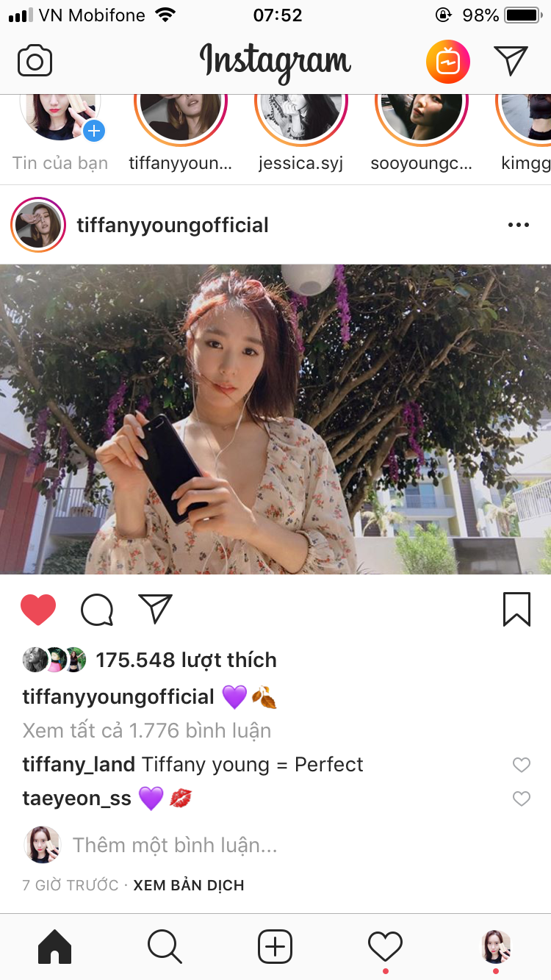The height and width of the screenshot is (980, 551).
Task: Open the activity heart tab
Action: coord(385,946)
